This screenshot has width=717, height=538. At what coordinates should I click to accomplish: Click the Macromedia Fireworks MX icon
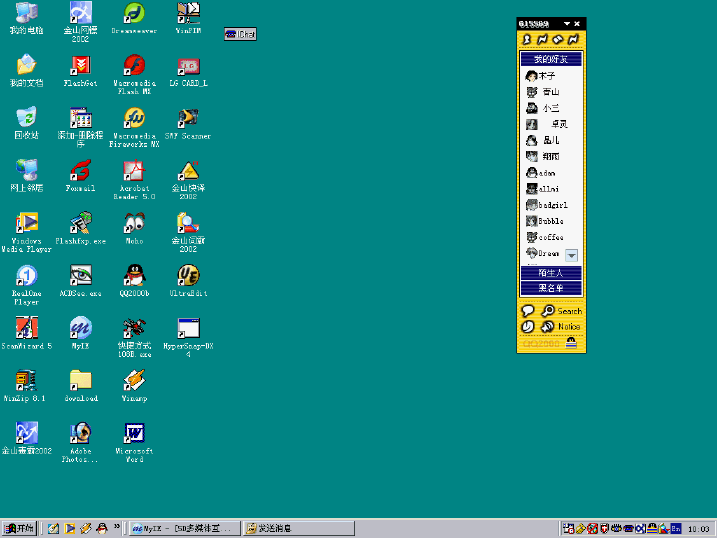pos(134,119)
